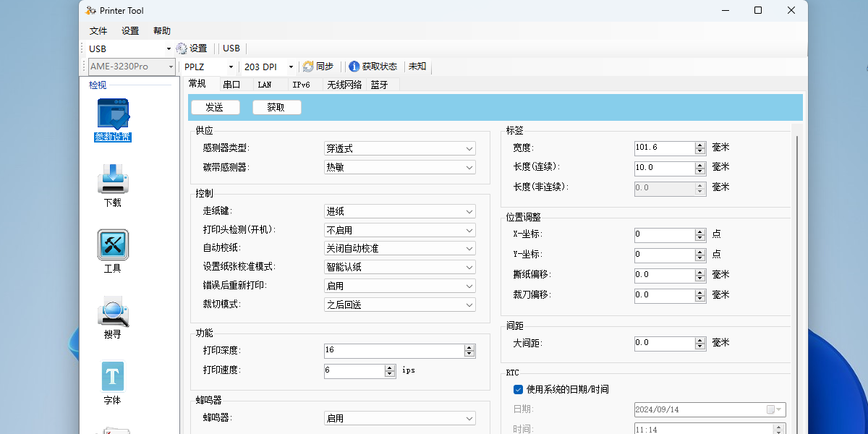Open the 帮助 menu

coord(162,30)
